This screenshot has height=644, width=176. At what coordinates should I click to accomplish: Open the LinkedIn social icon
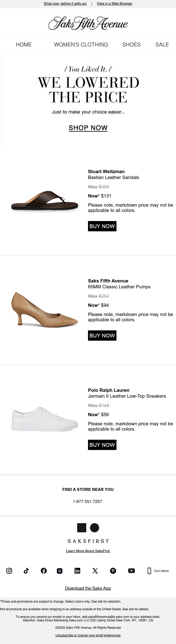[x=77, y=571]
